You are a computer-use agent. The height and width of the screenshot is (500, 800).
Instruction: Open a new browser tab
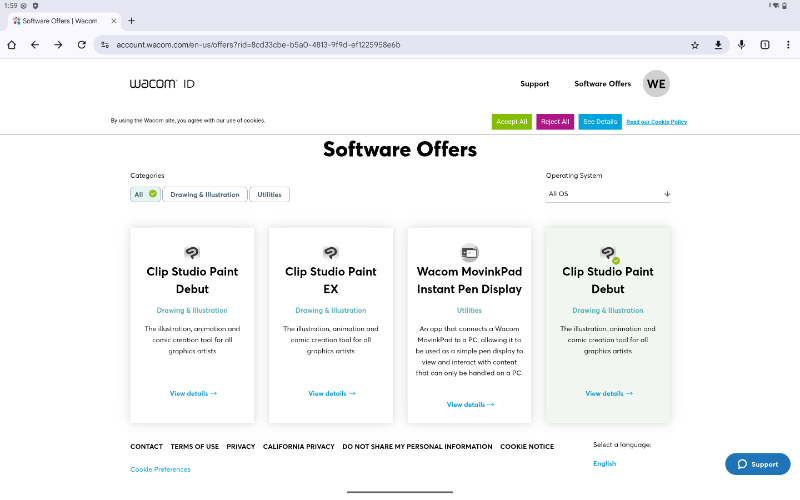click(x=132, y=21)
